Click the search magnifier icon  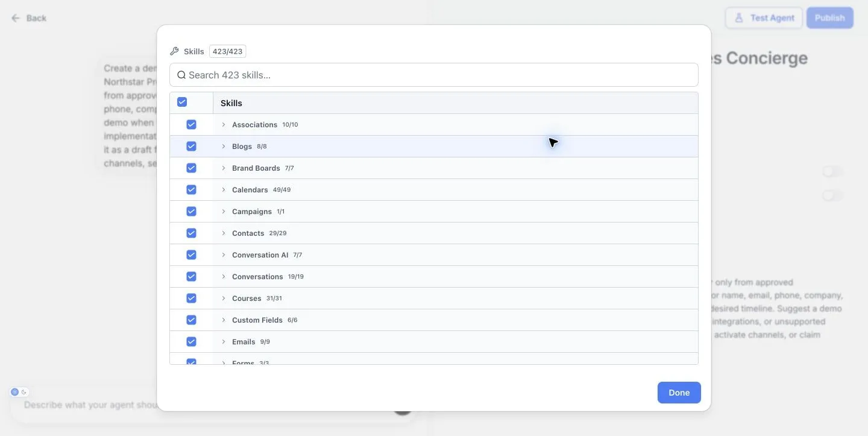(x=181, y=75)
